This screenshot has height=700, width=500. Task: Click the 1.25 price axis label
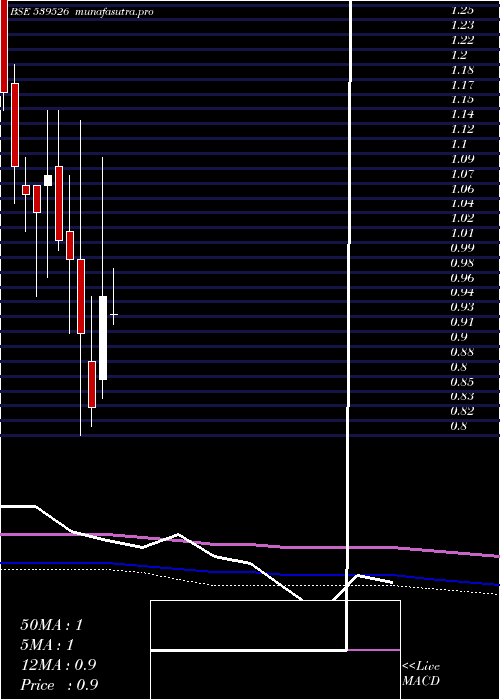coord(462,10)
